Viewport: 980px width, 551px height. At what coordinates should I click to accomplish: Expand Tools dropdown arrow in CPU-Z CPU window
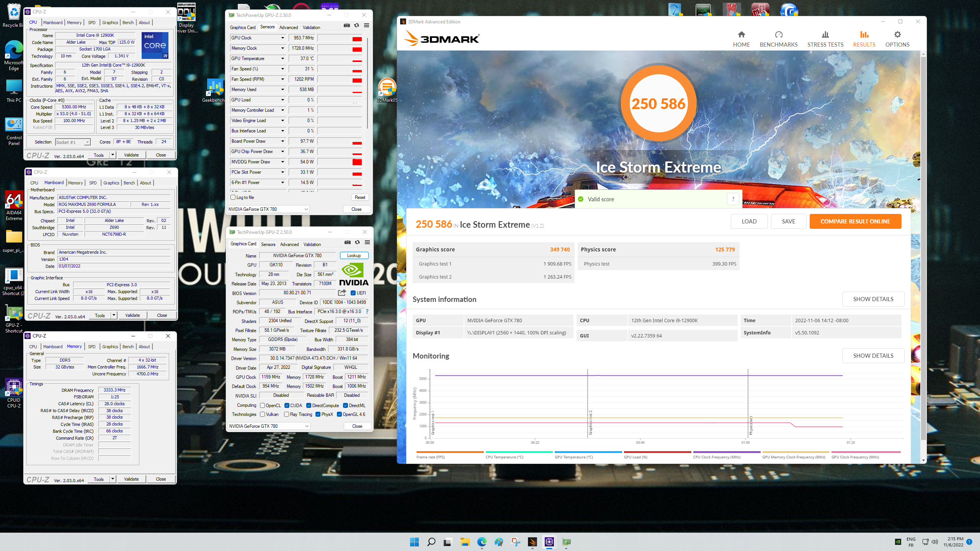(113, 155)
